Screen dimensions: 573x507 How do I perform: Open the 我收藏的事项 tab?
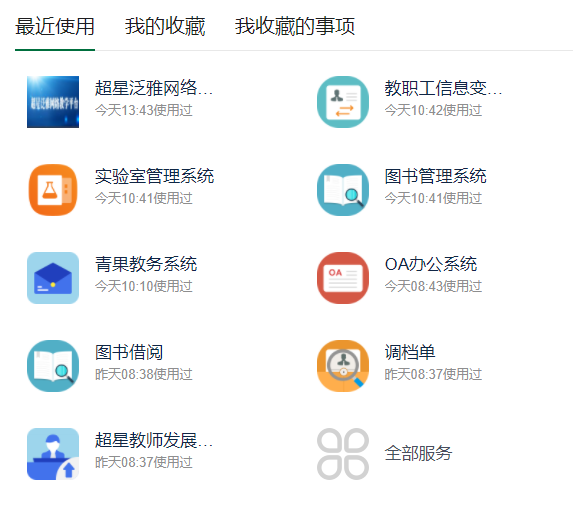(x=295, y=26)
